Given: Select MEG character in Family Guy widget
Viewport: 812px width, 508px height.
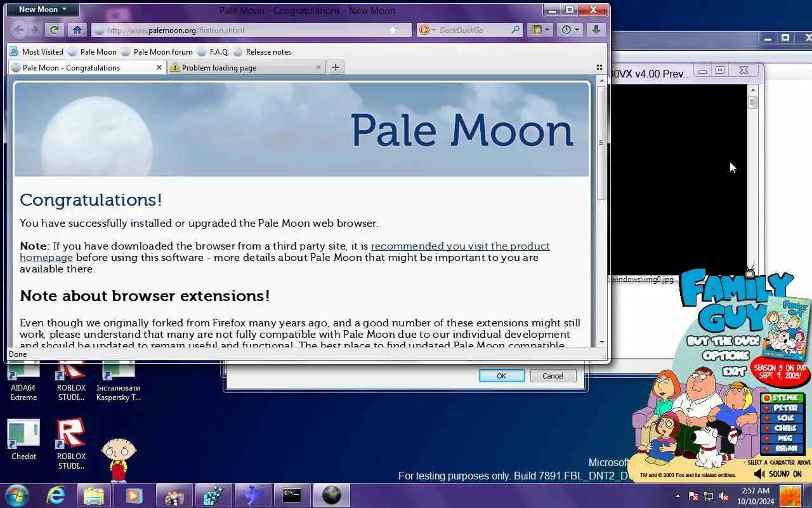Looking at the screenshot, I should point(781,439).
